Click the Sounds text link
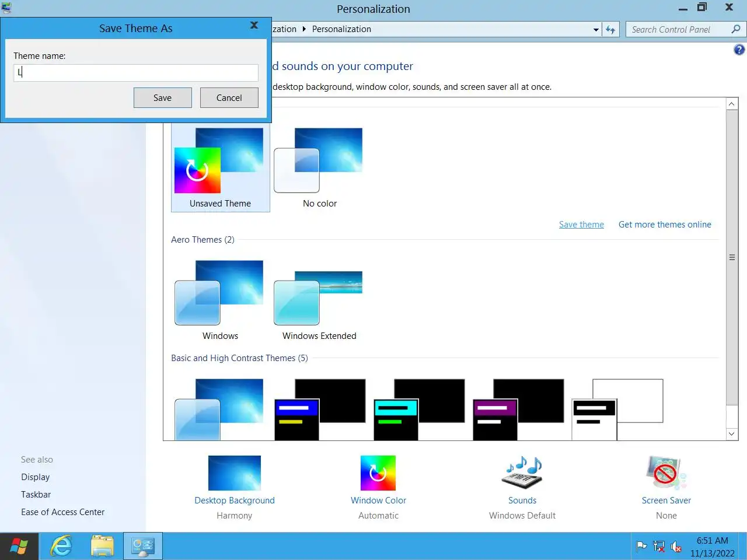747x560 pixels. pyautogui.click(x=522, y=501)
